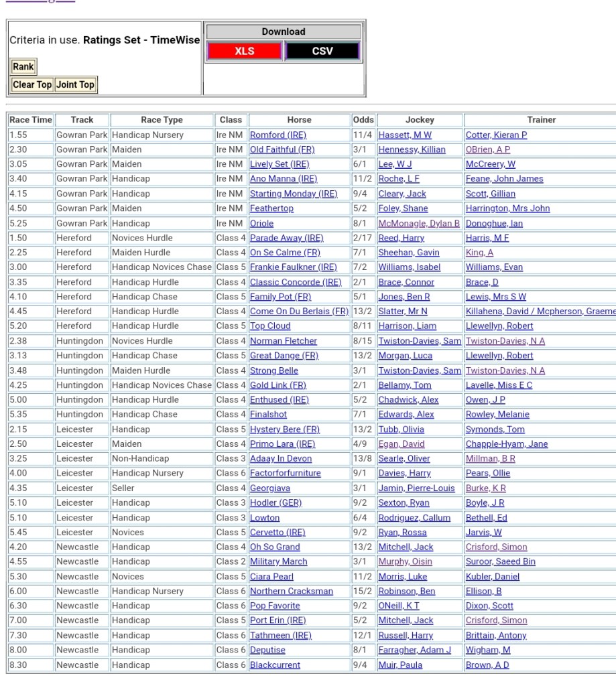Download ratings as CSV file

322,51
